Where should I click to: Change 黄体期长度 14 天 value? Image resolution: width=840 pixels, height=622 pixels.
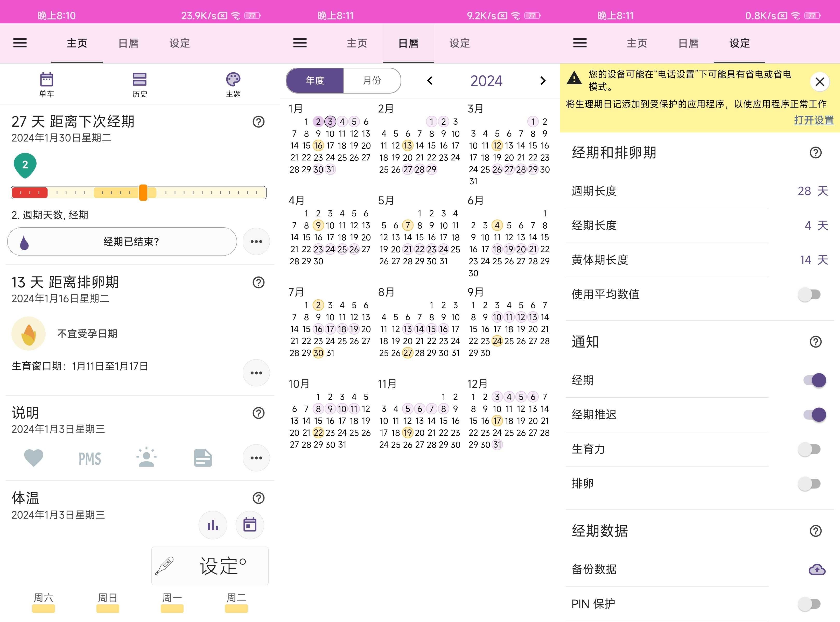(814, 260)
